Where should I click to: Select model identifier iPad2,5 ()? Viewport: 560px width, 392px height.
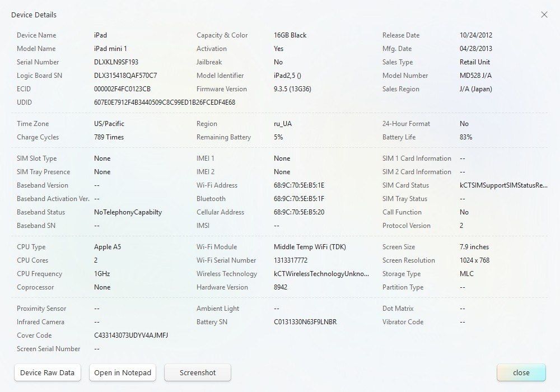287,76
